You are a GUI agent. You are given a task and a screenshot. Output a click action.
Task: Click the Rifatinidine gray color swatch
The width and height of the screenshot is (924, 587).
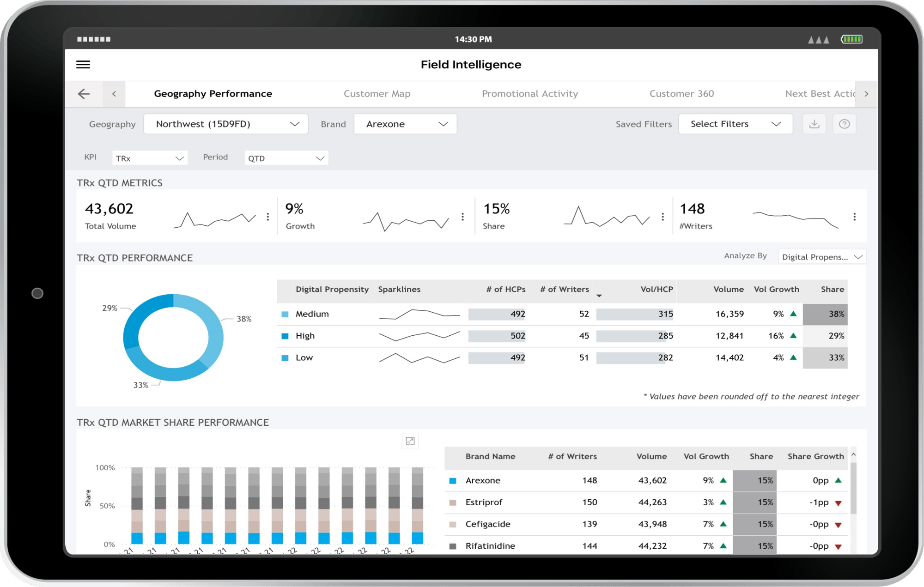tap(453, 546)
